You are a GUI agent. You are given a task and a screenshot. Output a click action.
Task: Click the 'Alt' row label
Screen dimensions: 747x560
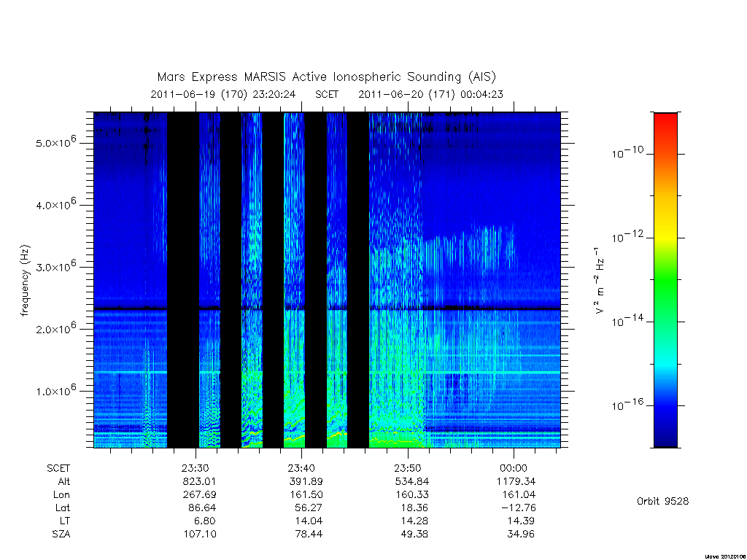pyautogui.click(x=64, y=481)
